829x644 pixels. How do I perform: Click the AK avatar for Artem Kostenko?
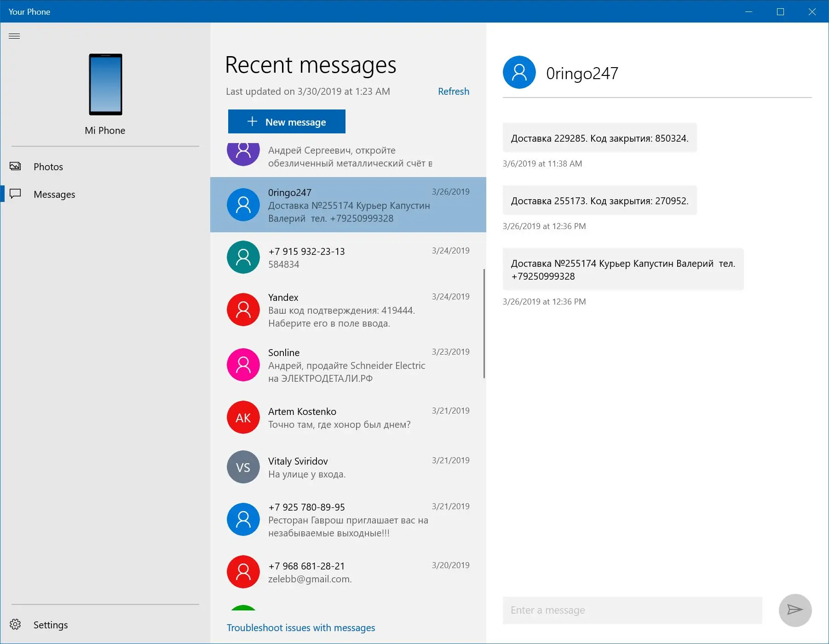coord(243,417)
